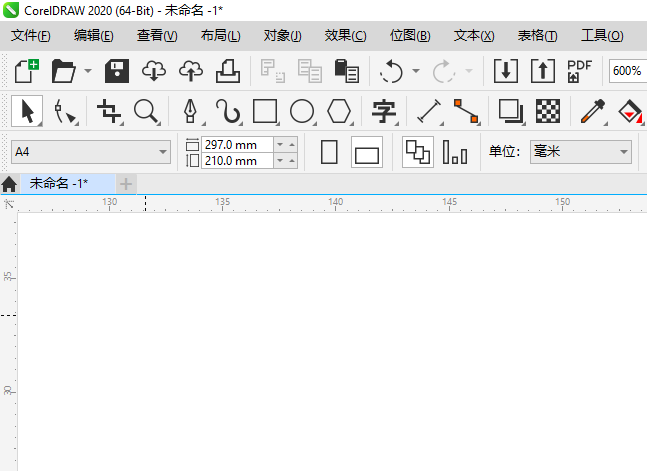Screen dimensions: 647x471
Task: Increase page height with up stepper
Action: [x=292, y=161]
